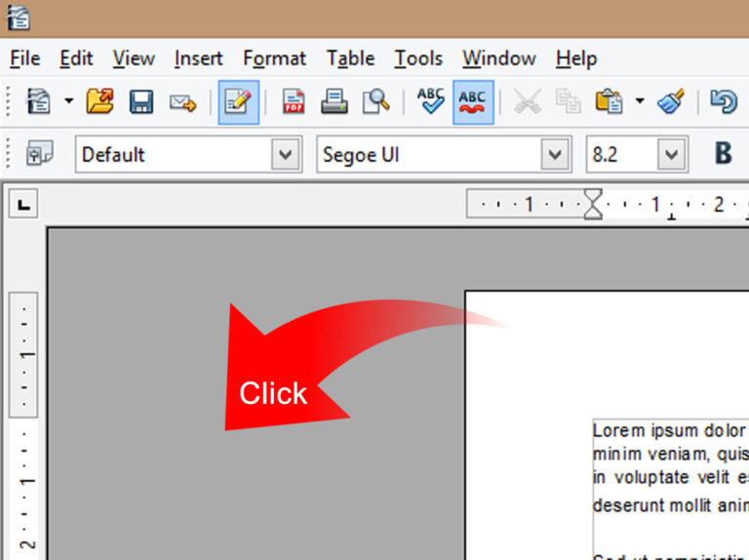Click the Undo arrow icon
749x560 pixels.
pyautogui.click(x=724, y=101)
